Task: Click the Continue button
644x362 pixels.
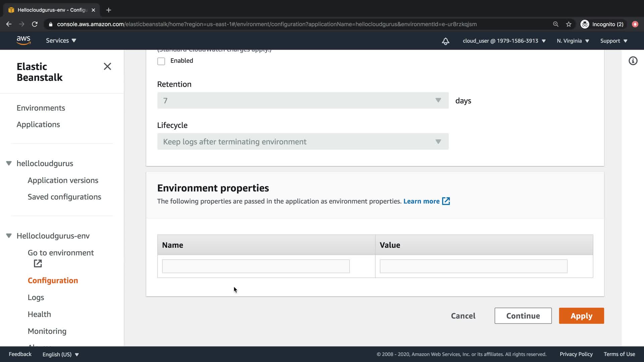Action: pos(523,316)
